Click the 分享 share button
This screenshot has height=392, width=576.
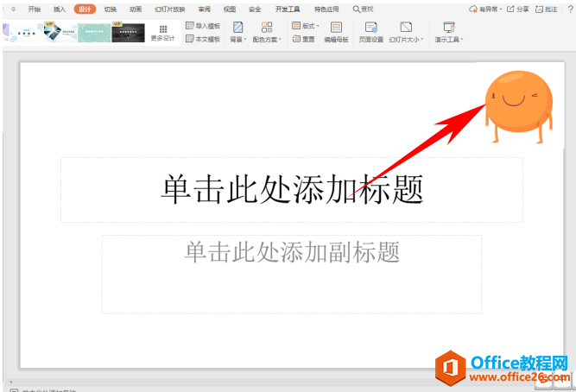518,9
